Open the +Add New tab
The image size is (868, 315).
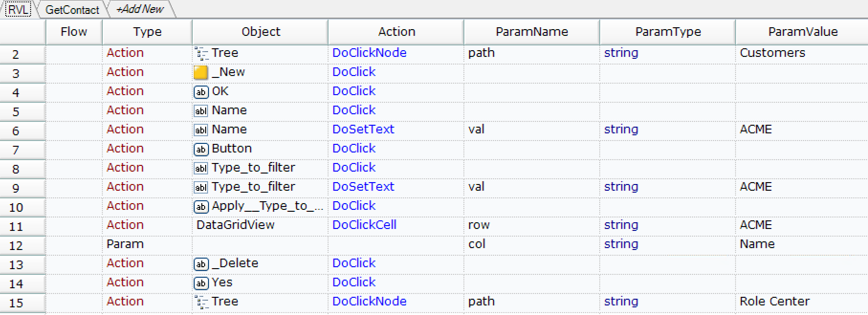(x=140, y=9)
